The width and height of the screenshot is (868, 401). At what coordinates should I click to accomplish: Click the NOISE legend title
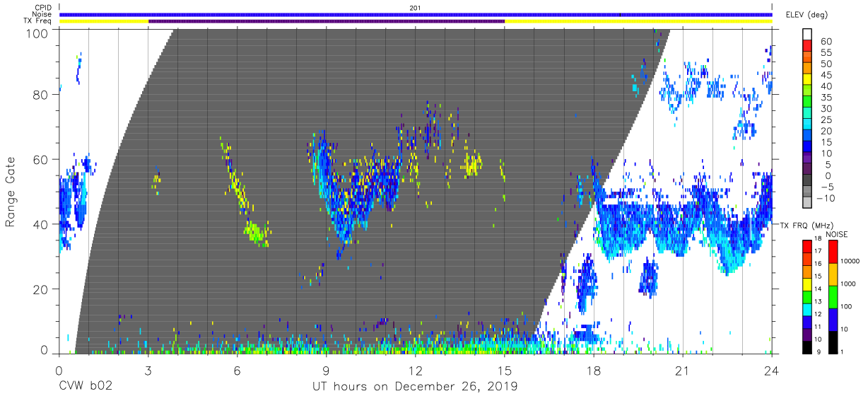(838, 234)
